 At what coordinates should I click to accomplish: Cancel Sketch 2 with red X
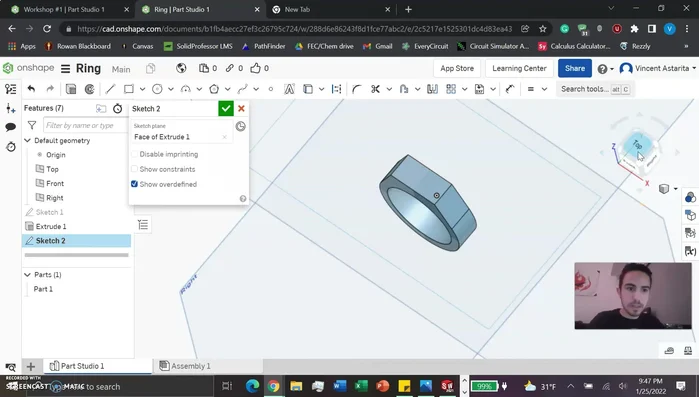(241, 108)
